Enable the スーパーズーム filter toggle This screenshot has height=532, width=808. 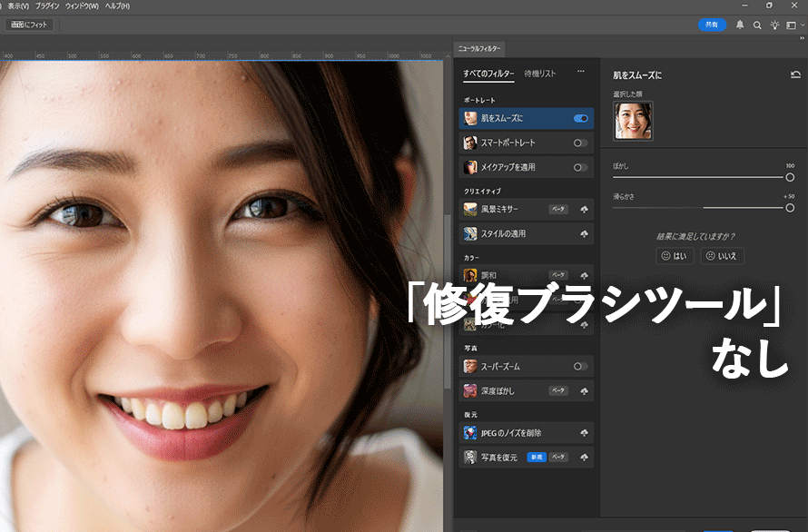(x=579, y=366)
